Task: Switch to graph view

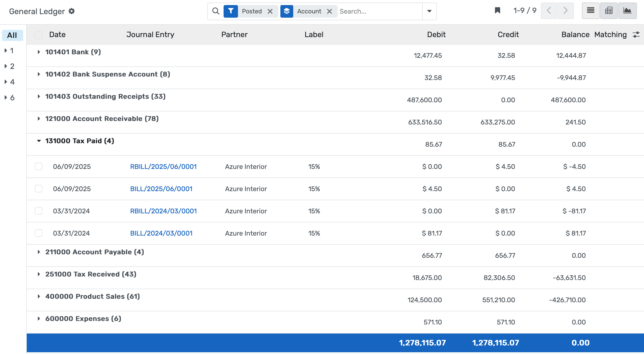Action: 628,11
